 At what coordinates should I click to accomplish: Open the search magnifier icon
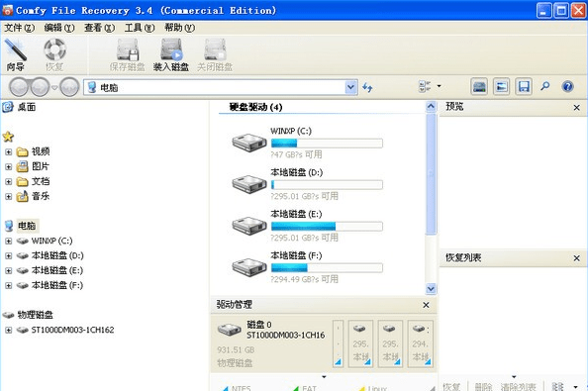545,86
